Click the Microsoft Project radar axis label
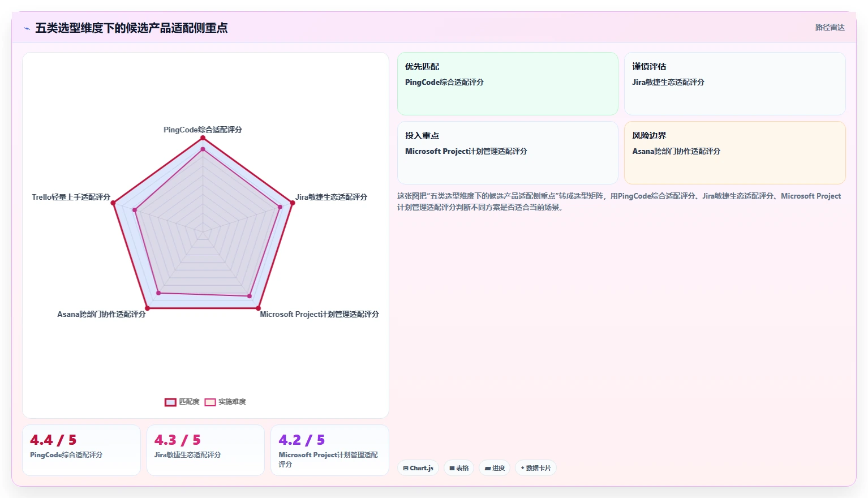Viewport: 868px width, 498px height. point(319,314)
